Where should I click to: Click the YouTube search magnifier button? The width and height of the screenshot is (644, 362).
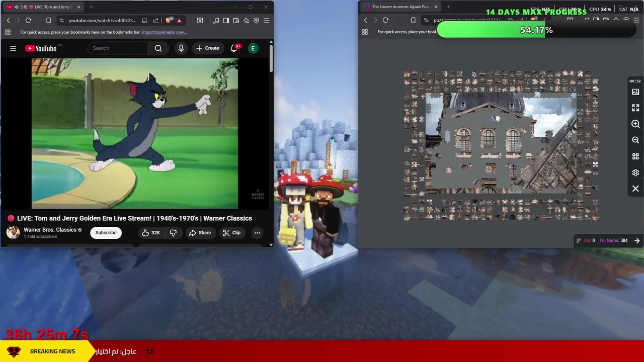tap(158, 48)
